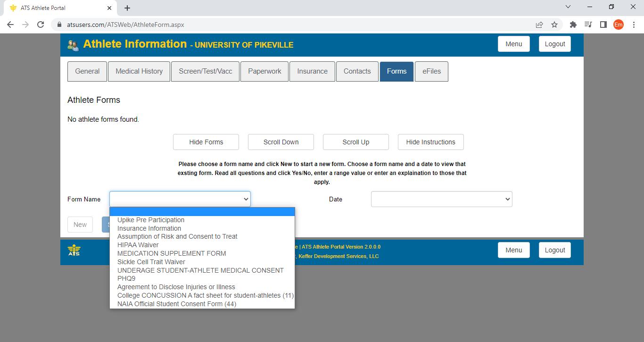Open the Screen/Test/Vacc tab
This screenshot has height=342, width=644.
coord(206,71)
